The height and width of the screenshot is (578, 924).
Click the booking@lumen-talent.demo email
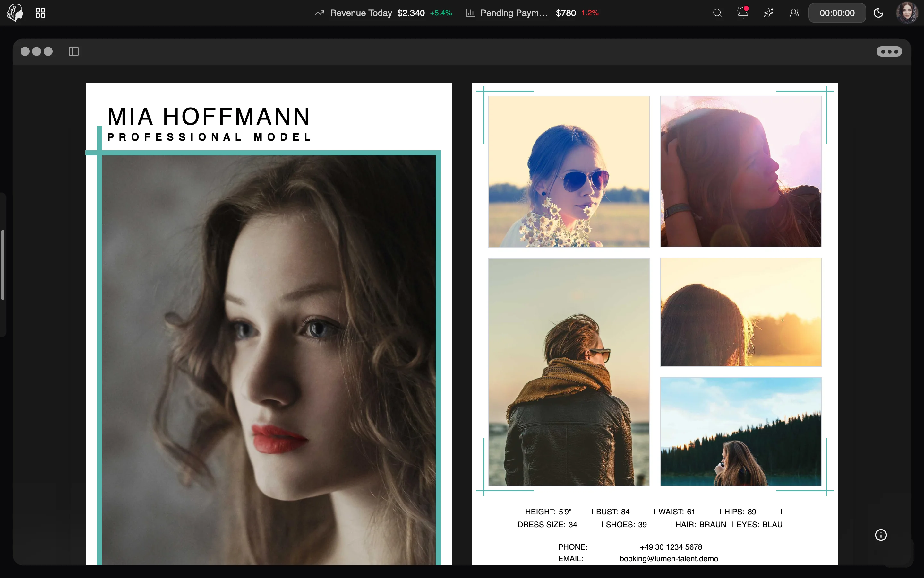tap(669, 558)
